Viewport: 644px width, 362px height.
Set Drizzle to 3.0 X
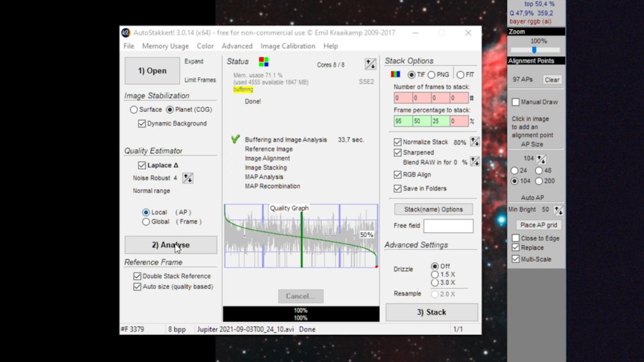pyautogui.click(x=435, y=282)
